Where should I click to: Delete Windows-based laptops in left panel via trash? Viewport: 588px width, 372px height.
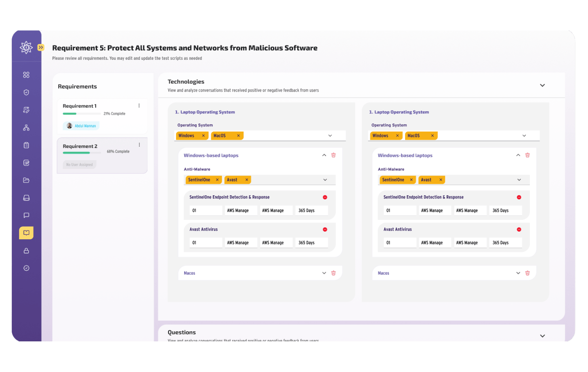(x=334, y=155)
